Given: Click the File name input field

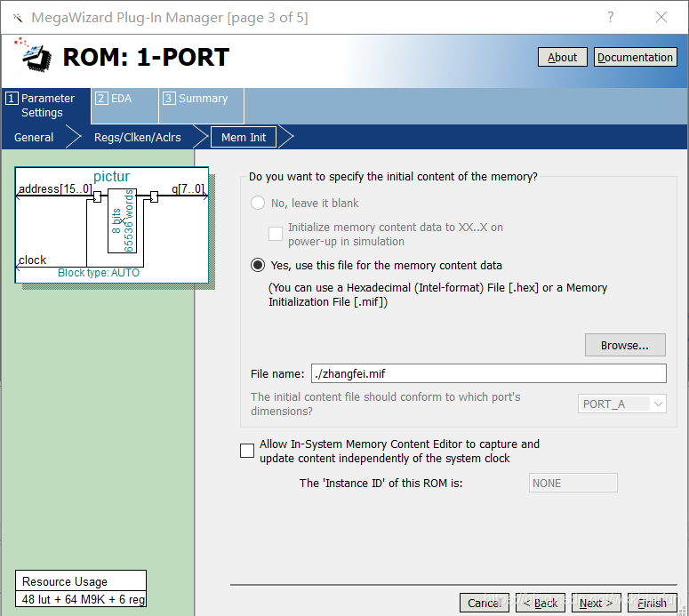Looking at the screenshot, I should pyautogui.click(x=489, y=373).
